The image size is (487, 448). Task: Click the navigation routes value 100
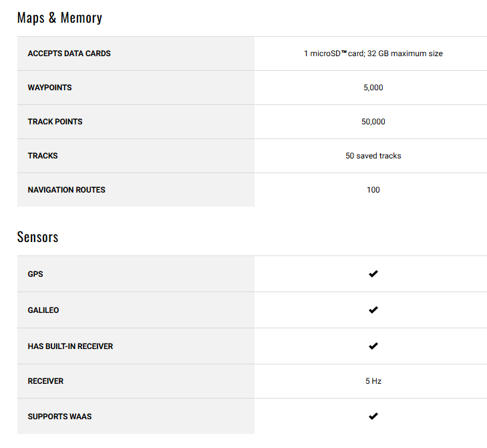(373, 190)
